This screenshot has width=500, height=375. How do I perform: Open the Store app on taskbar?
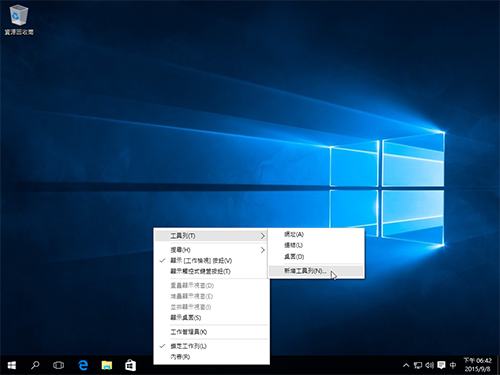130,366
